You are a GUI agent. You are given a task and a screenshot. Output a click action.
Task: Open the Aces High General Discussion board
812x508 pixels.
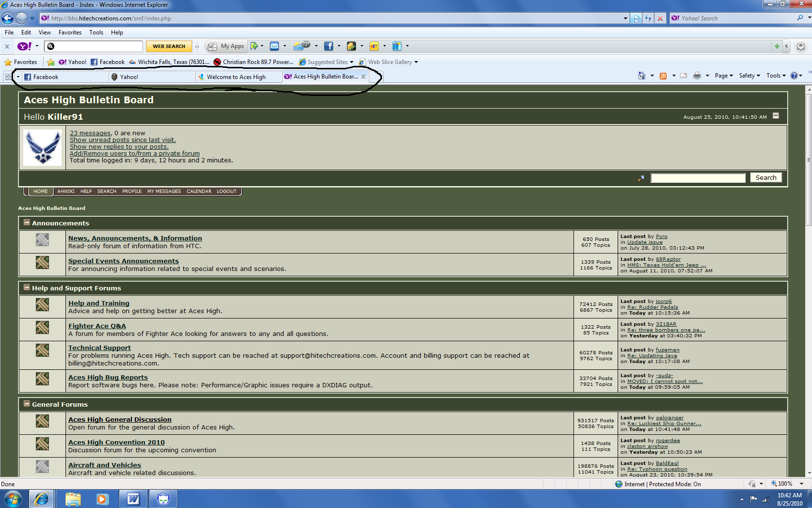click(120, 419)
